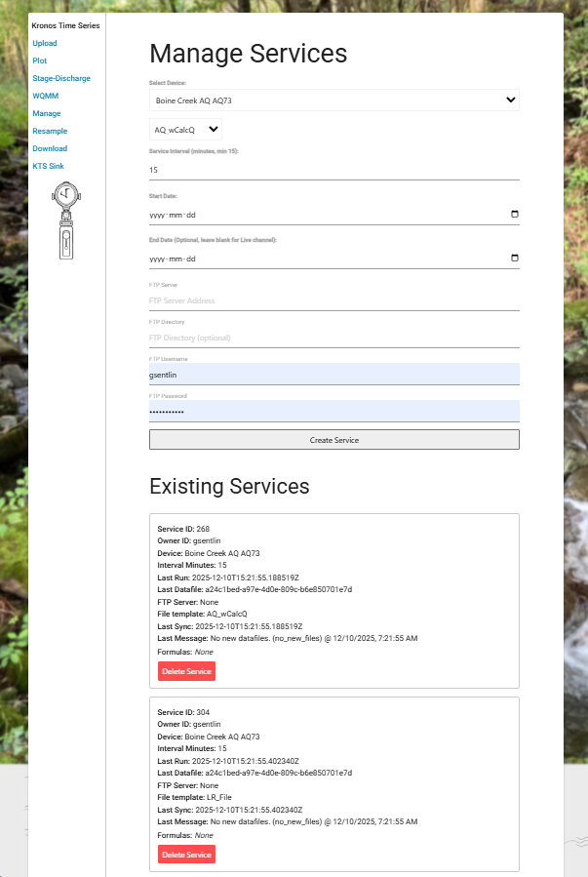Screen dimensions: 588x877
Task: Focus the FTP Password field
Action: (333, 412)
